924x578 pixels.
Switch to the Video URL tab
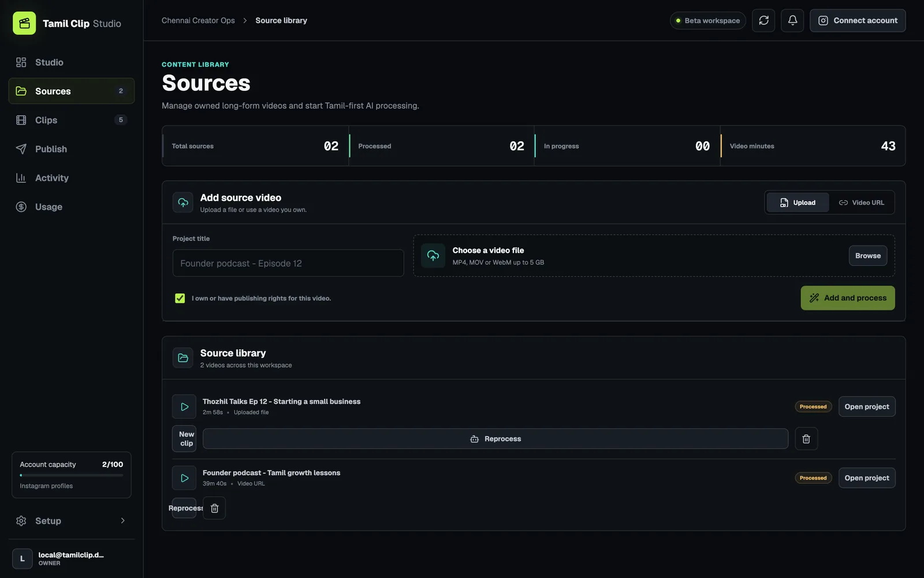(x=861, y=202)
